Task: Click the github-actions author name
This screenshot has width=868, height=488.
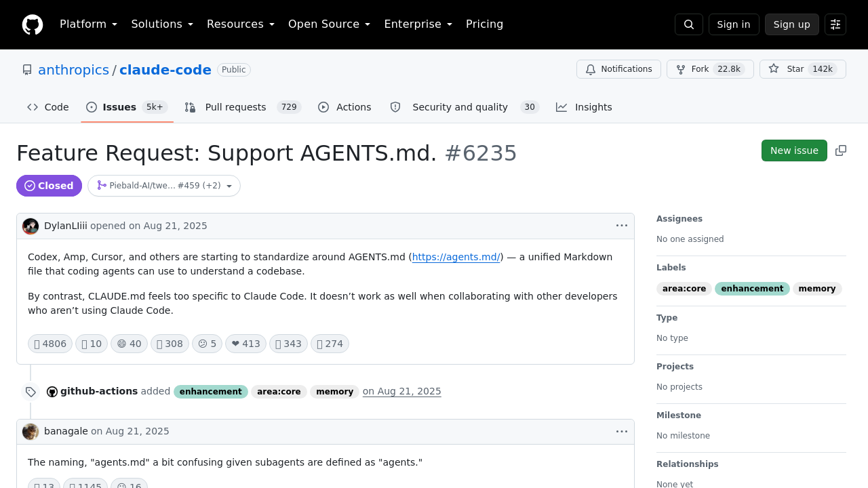Action: pyautogui.click(x=99, y=391)
